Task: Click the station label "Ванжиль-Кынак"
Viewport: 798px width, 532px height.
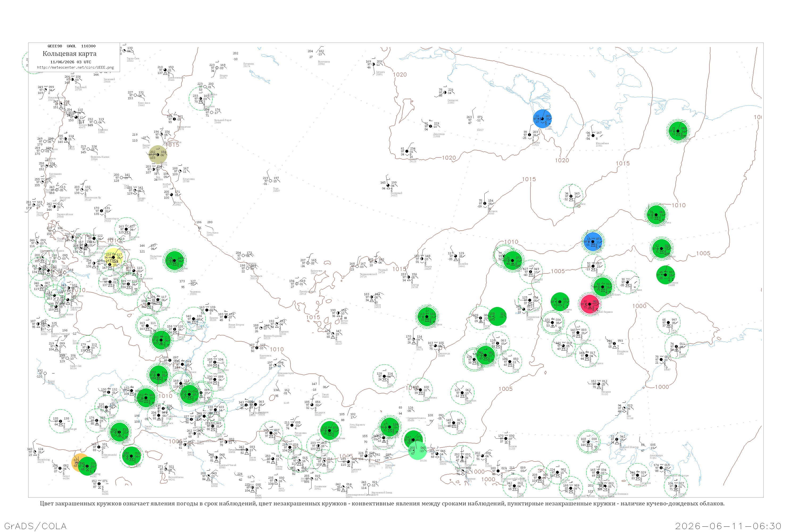Action: [100, 157]
